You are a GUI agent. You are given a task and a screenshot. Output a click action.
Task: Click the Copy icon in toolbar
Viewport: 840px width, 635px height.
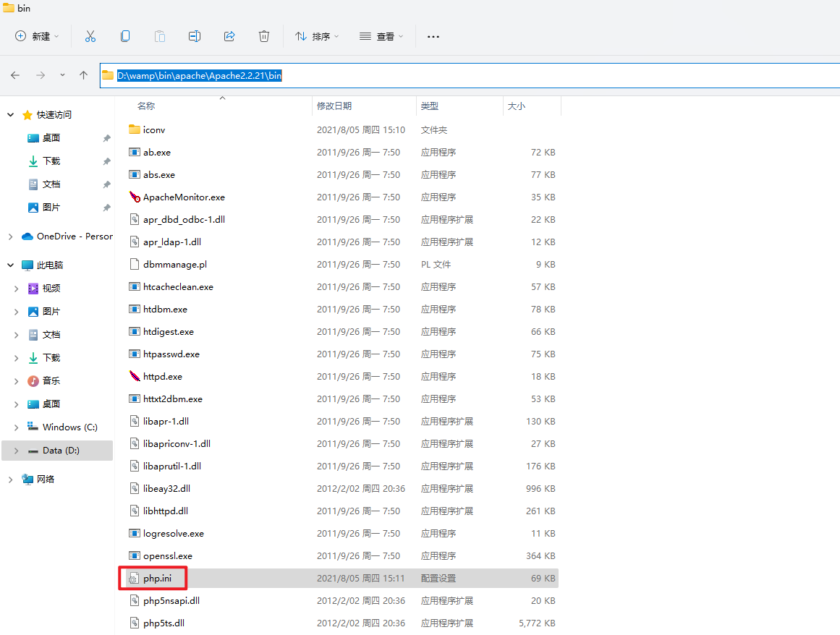coord(125,36)
